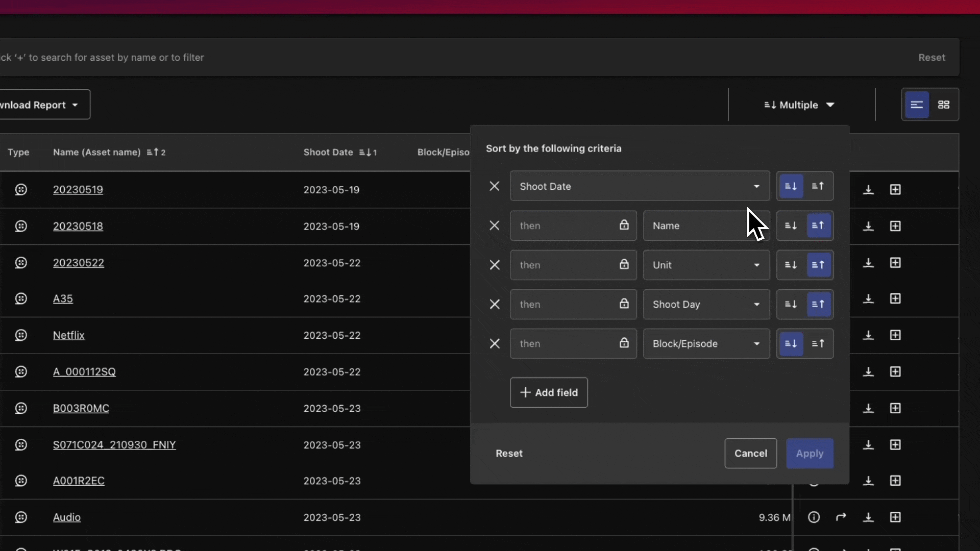The image size is (980, 551).
Task: Add 20230518 to collection
Action: (x=895, y=226)
